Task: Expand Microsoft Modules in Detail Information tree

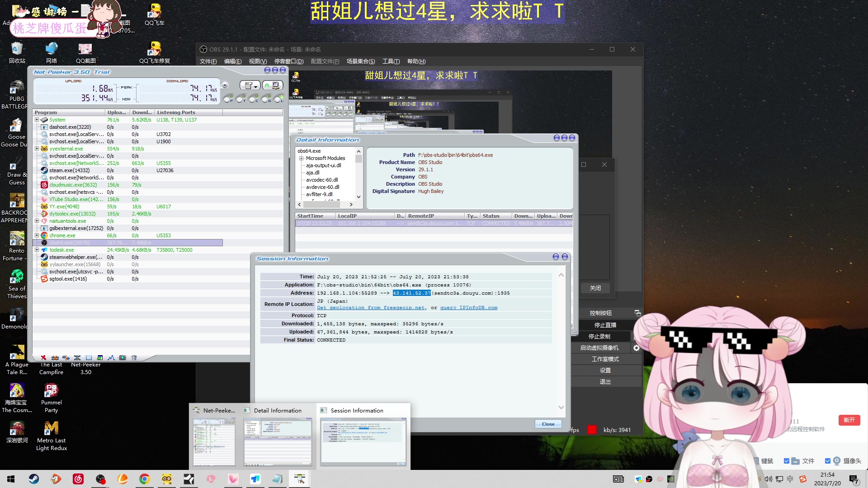Action: 301,158
